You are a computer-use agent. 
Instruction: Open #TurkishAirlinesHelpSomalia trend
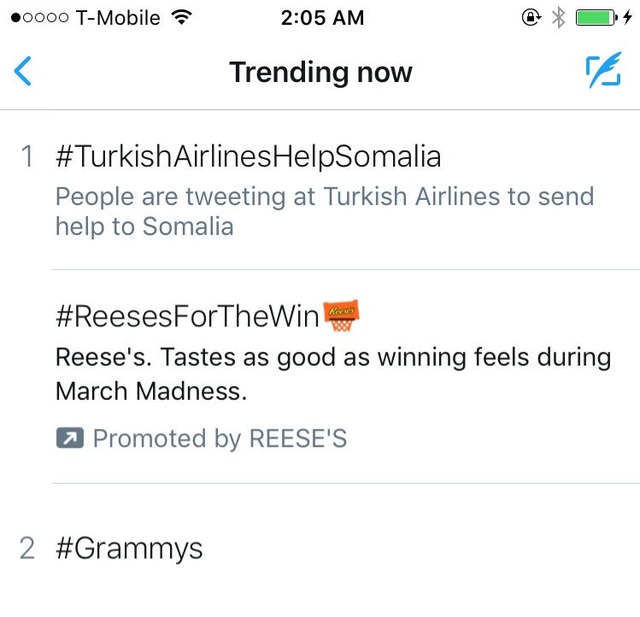pos(248,157)
